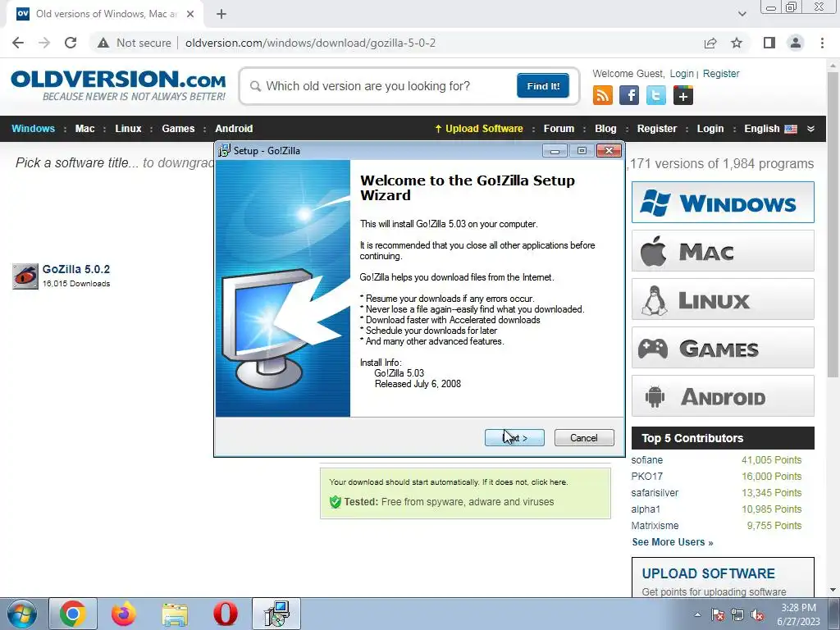
Task: Click the taskbar clock showing 3:28 PM
Action: (x=798, y=614)
